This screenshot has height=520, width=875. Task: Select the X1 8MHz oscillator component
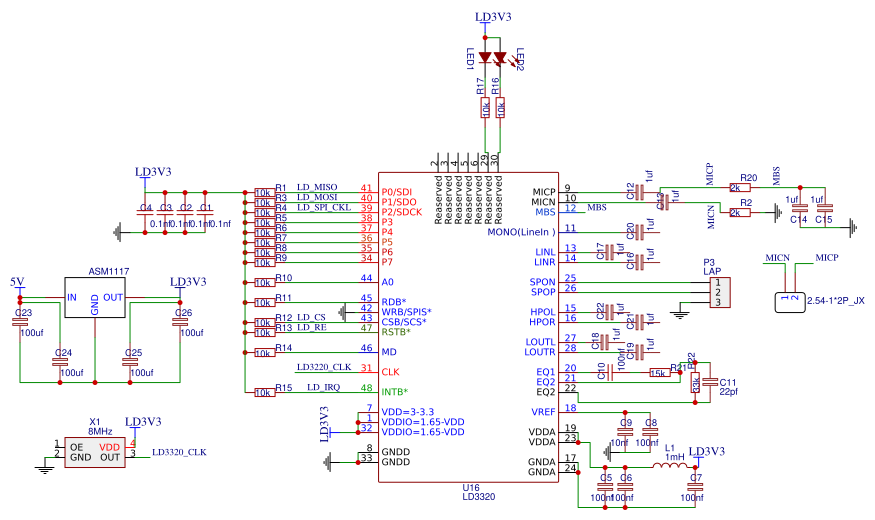pyautogui.click(x=95, y=452)
